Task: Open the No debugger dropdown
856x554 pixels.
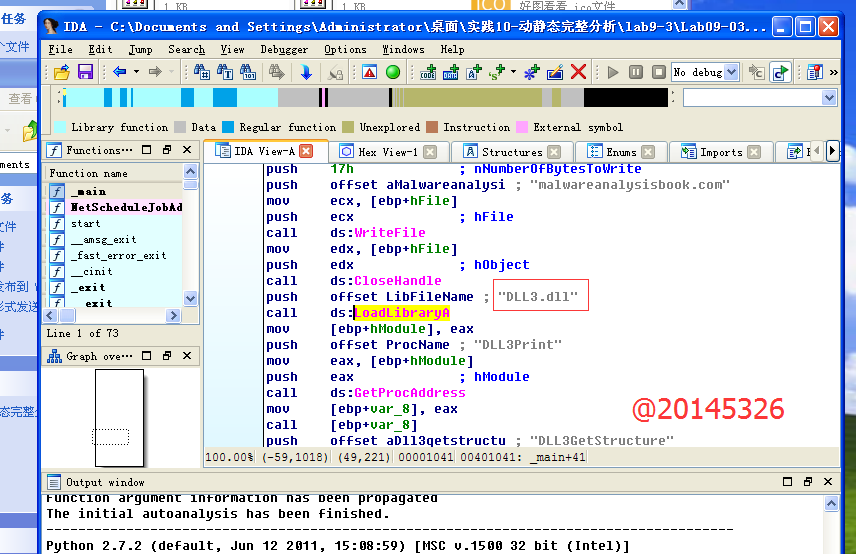Action: point(730,72)
